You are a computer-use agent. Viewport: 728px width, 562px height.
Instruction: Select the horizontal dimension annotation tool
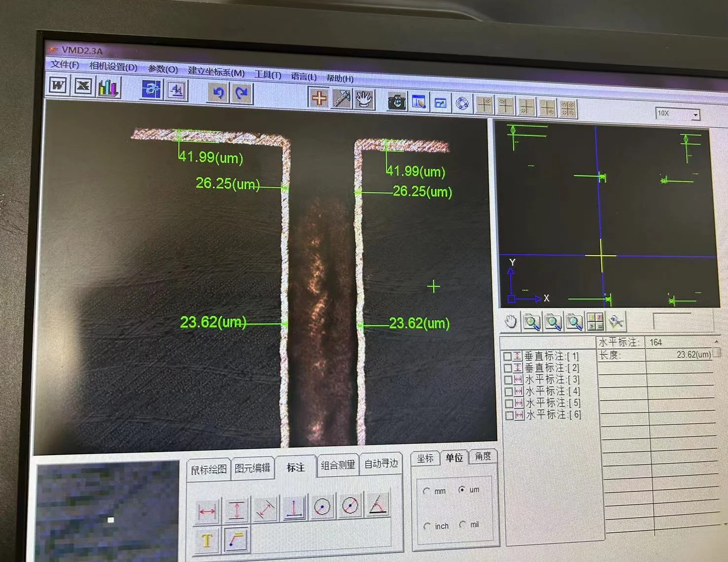click(x=207, y=510)
